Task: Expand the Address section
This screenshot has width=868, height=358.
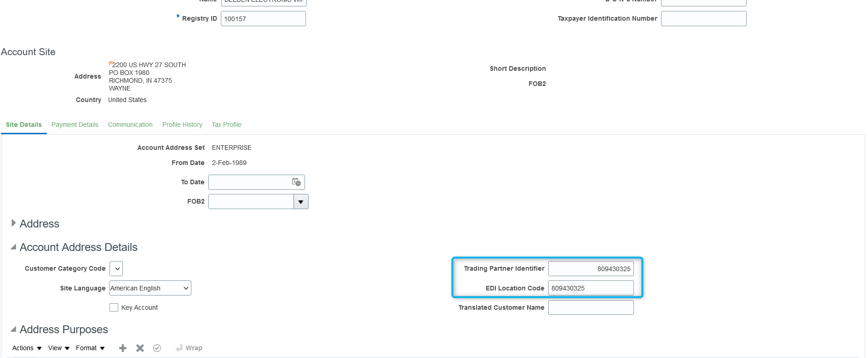Action: [x=13, y=223]
